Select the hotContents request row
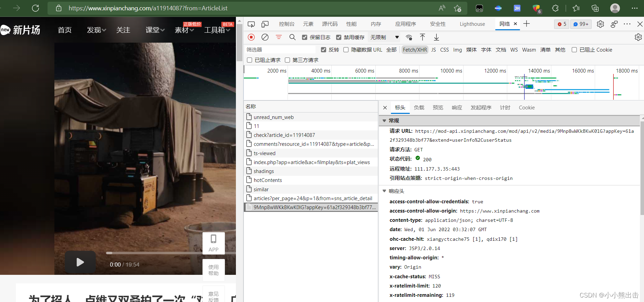This screenshot has width=644, height=302. point(311,180)
